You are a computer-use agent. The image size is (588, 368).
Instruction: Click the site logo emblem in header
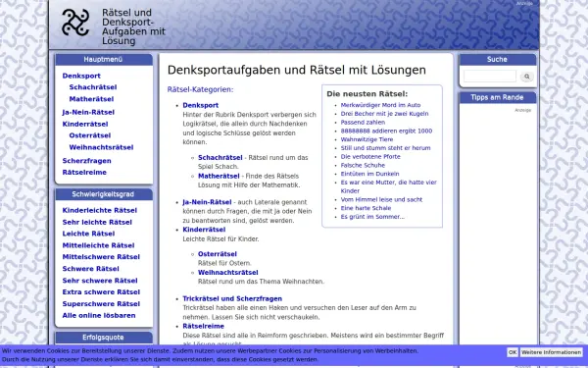pyautogui.click(x=75, y=23)
